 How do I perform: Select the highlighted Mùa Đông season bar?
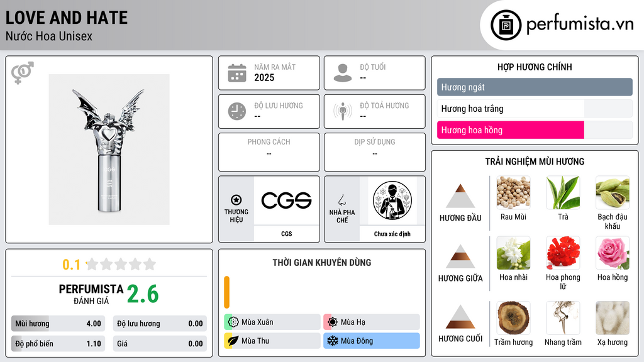coord(372,341)
